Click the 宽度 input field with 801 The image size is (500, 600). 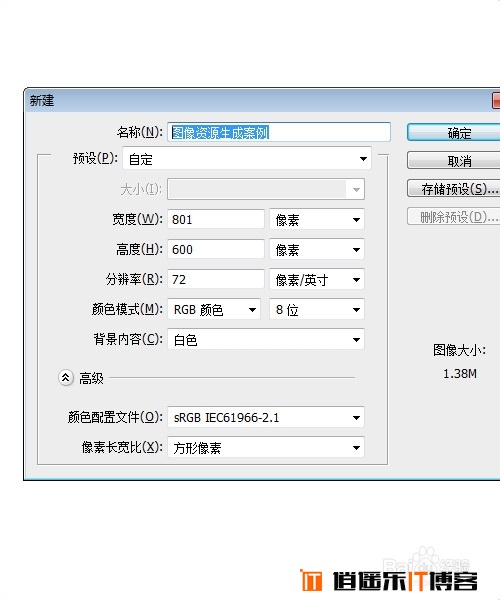coord(216,219)
